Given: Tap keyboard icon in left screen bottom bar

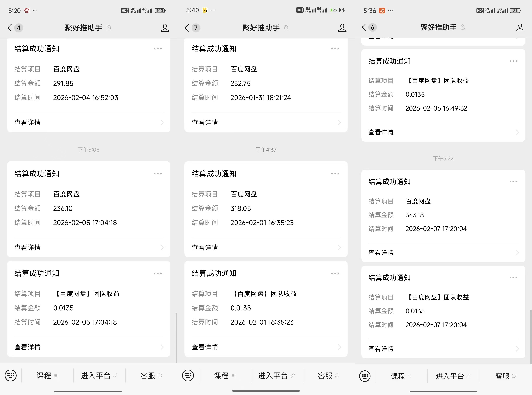Looking at the screenshot, I should tap(11, 375).
